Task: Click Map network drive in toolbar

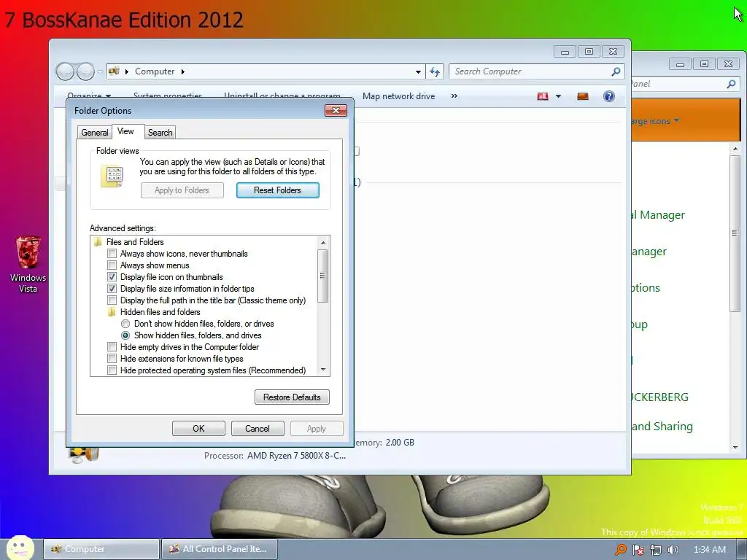Action: [x=399, y=96]
